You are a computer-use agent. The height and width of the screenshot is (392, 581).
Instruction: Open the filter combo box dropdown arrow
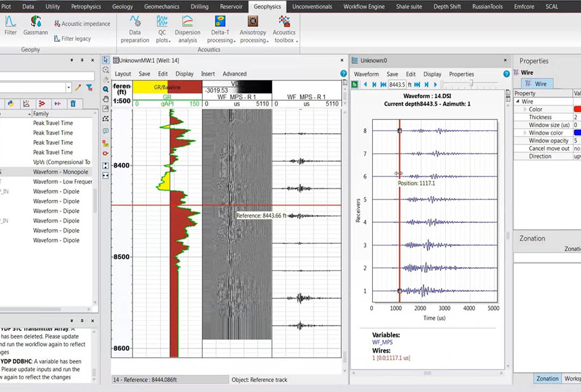pyautogui.click(x=68, y=87)
